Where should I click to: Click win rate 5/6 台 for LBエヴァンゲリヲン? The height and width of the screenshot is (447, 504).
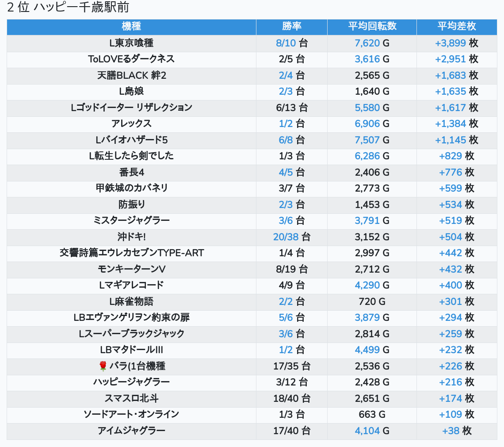291,318
